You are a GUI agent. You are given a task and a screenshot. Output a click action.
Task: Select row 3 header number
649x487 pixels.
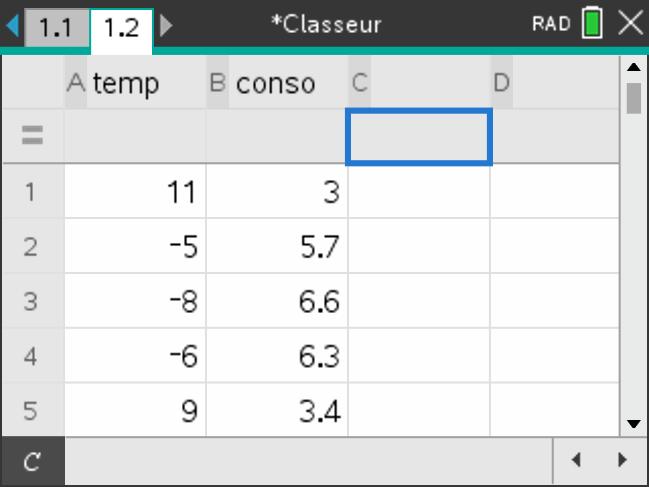(32, 301)
